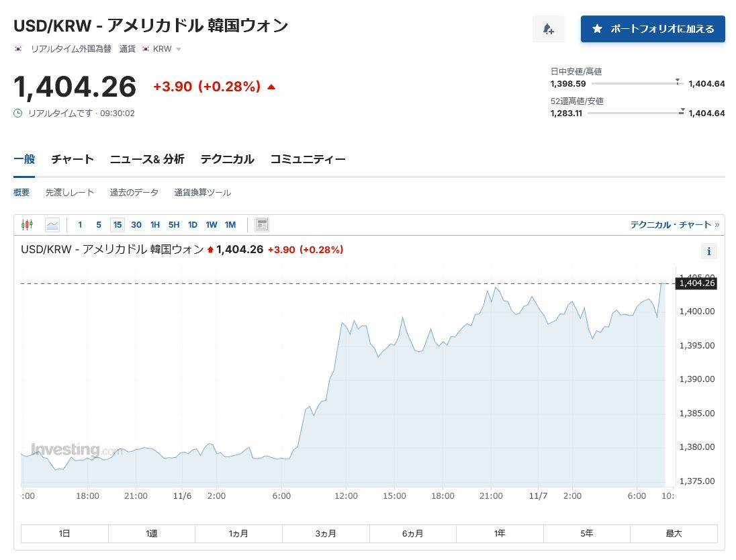
Task: Expand the KRW currency dropdown
Action: 179,49
